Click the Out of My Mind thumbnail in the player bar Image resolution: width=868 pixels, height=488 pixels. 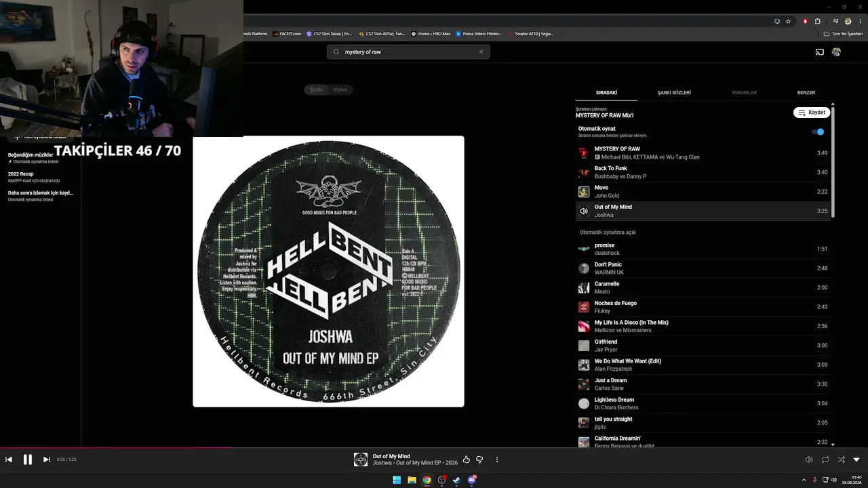point(361,460)
